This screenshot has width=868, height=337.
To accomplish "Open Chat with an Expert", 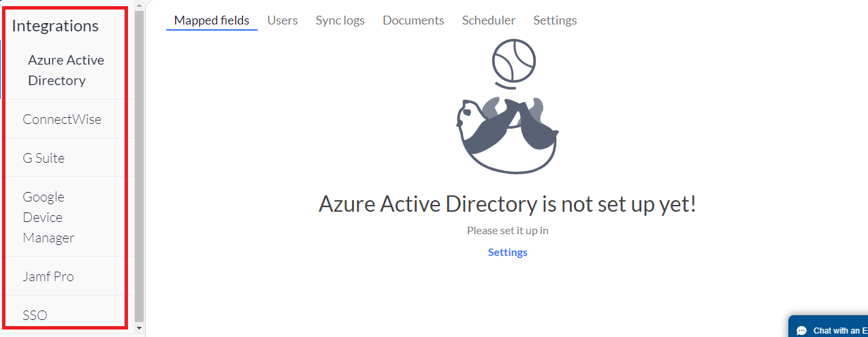I will (x=829, y=327).
